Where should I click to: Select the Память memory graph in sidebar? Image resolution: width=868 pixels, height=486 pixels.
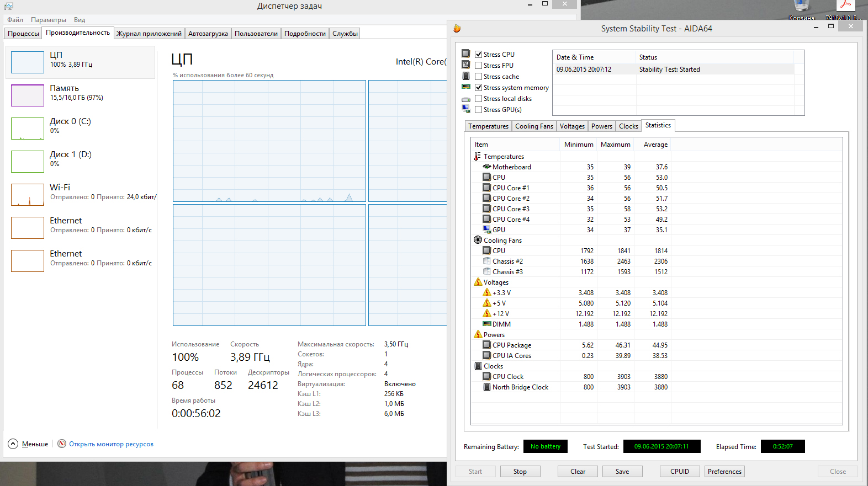(28, 95)
